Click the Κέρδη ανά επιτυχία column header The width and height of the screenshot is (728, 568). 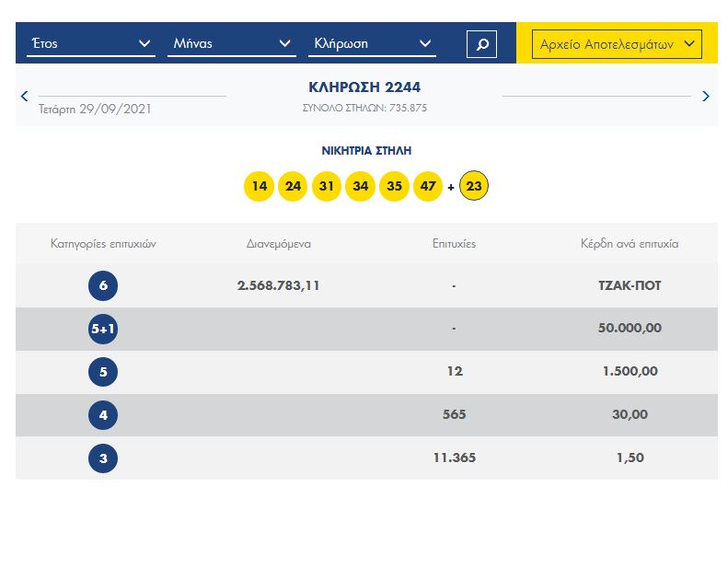point(630,244)
